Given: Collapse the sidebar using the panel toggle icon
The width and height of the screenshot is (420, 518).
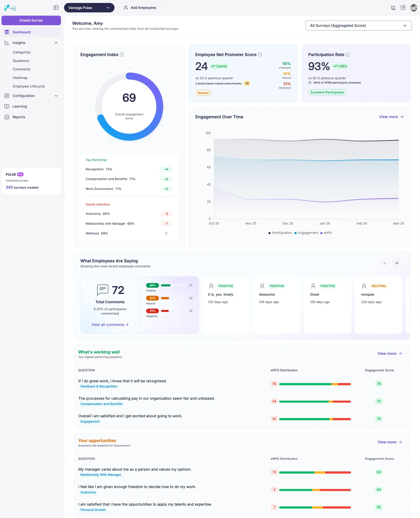Looking at the screenshot, I should click(56, 8).
